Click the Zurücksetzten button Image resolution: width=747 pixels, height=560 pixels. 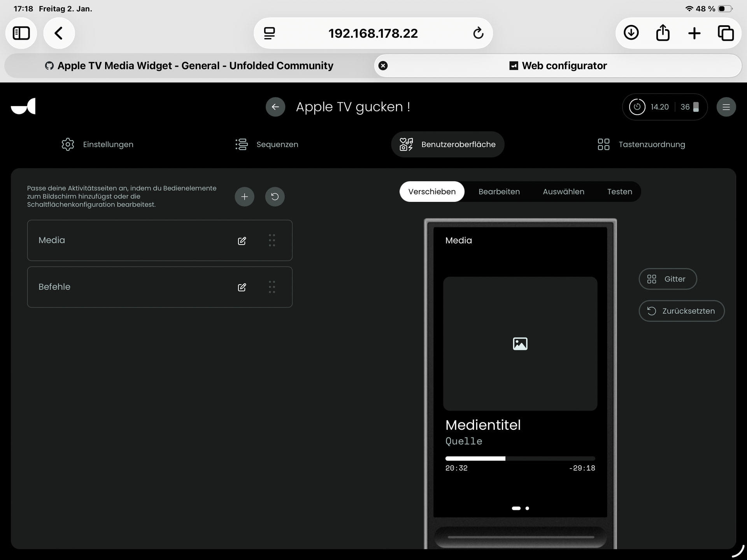click(x=681, y=311)
